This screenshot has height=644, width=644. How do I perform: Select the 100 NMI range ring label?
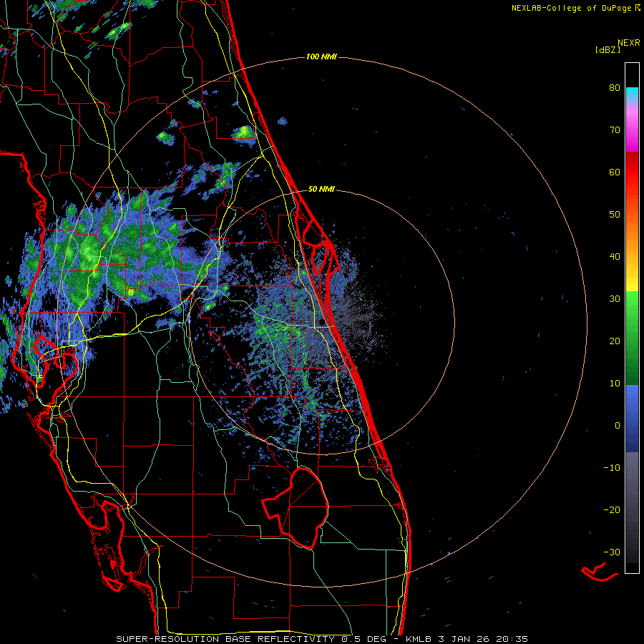[x=321, y=57]
